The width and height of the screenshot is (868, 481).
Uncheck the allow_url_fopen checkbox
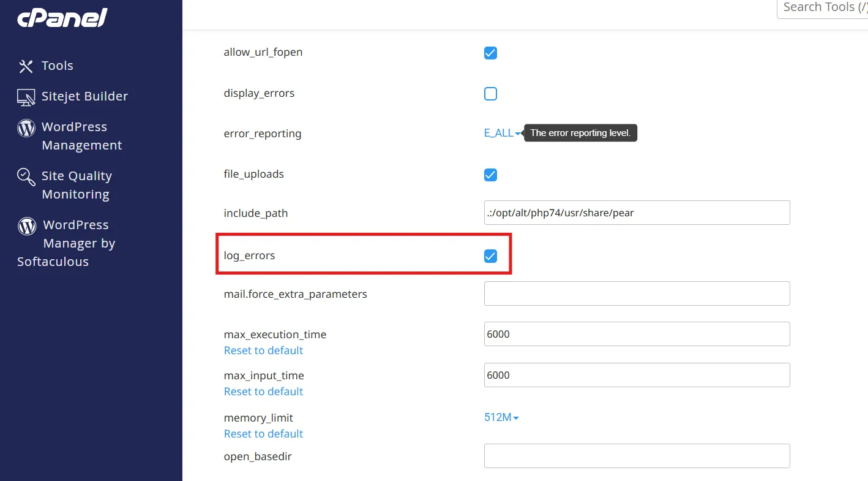pyautogui.click(x=490, y=53)
